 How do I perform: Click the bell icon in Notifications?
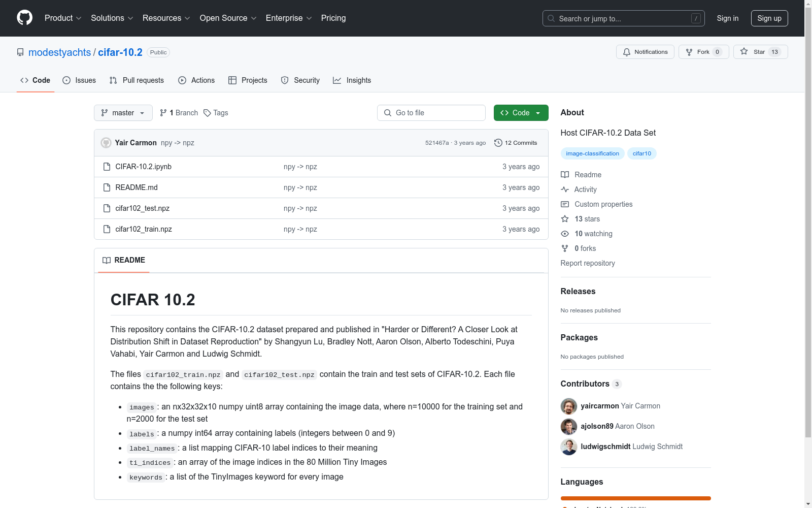627,52
